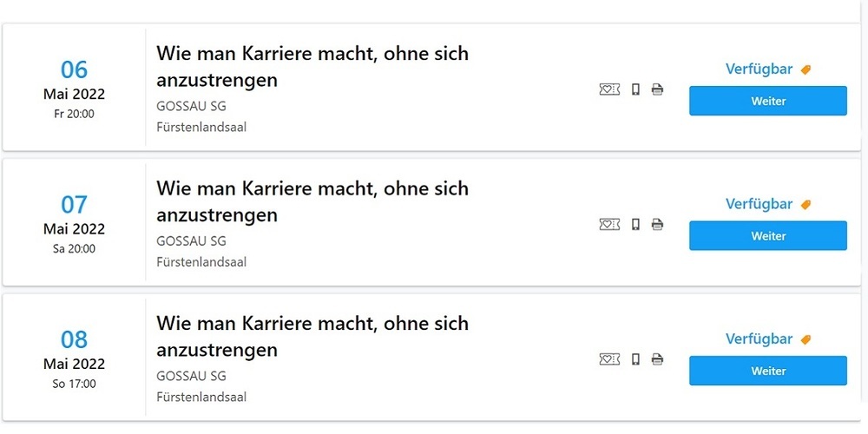Select the 08 Mai 2022 date block
The image size is (868, 434).
point(74,358)
